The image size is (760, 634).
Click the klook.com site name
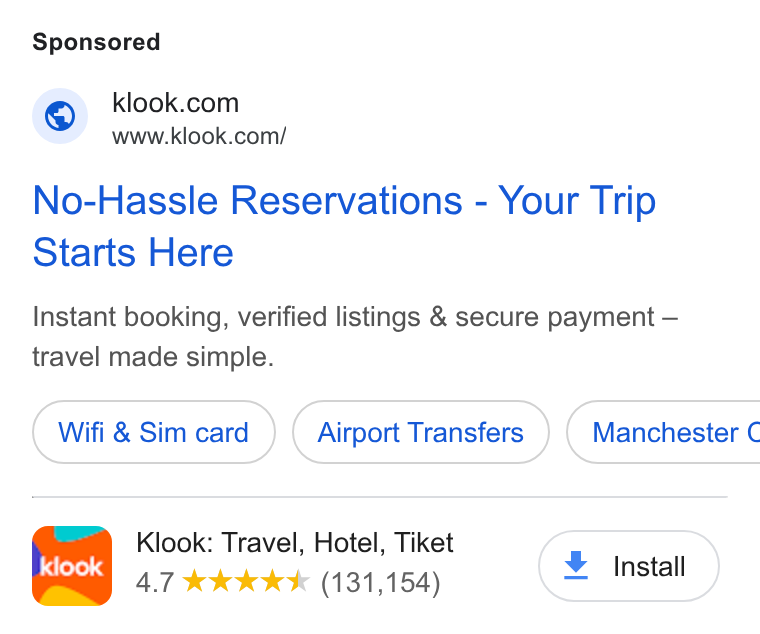point(175,103)
